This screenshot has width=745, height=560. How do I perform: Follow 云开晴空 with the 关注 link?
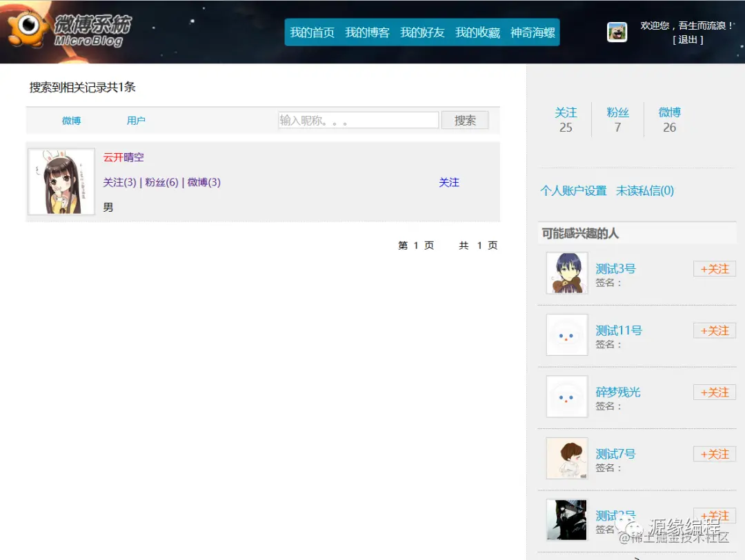tap(449, 182)
